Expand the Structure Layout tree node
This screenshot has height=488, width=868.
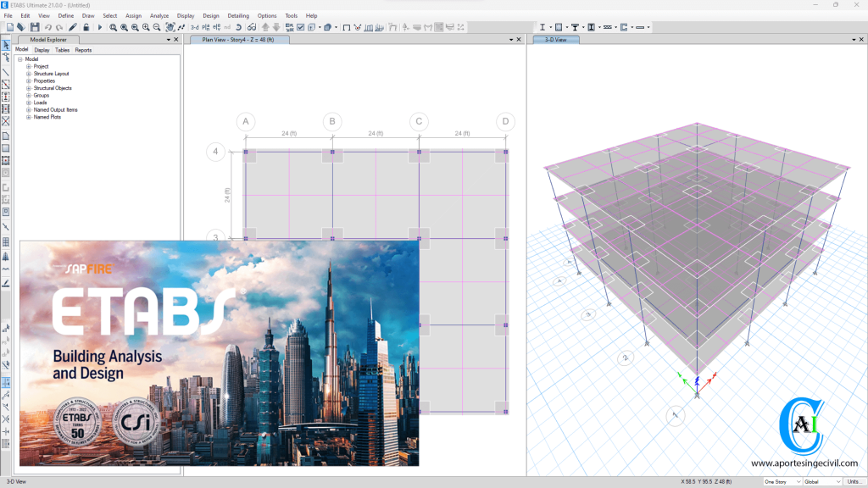28,74
